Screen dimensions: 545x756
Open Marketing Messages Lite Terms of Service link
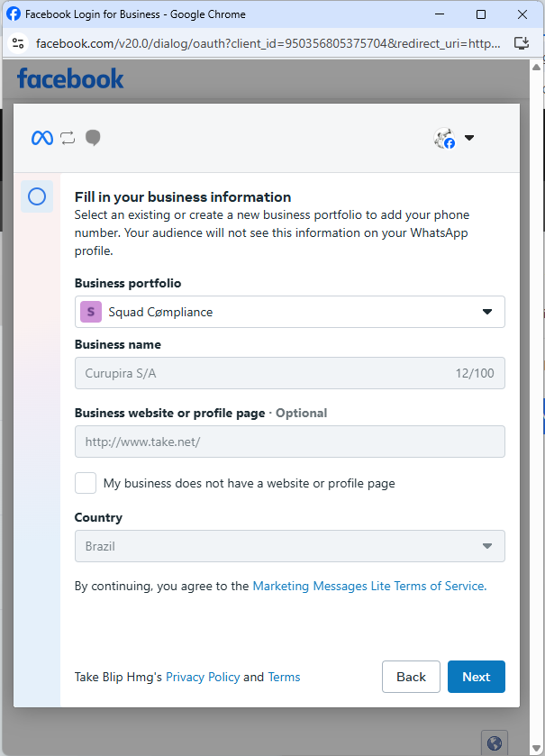[369, 586]
